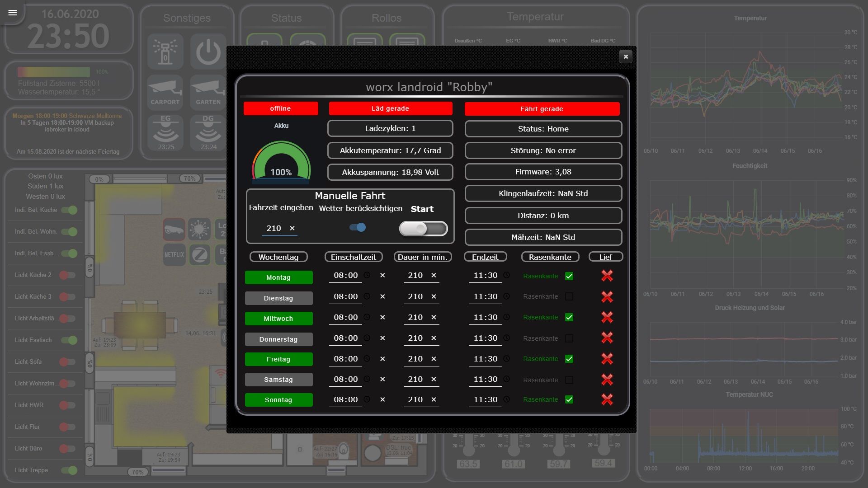Open time picker for Montag Einschaltzeit
The width and height of the screenshot is (868, 488).
point(367,275)
